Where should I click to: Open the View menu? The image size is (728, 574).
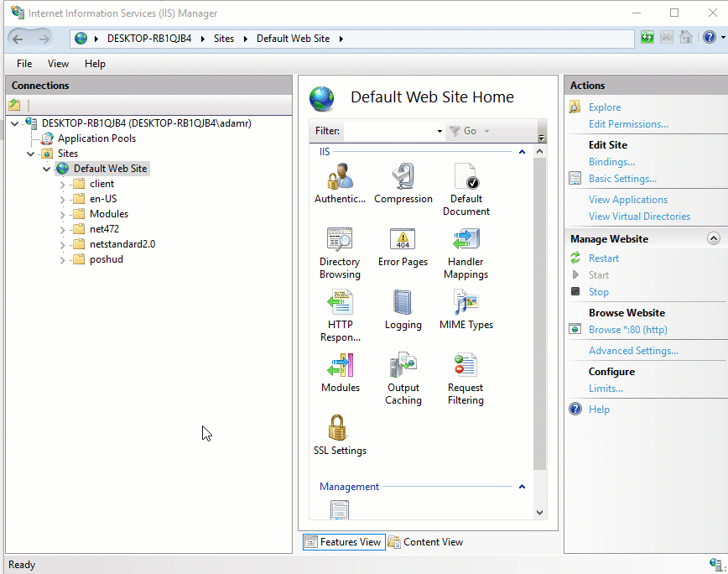(58, 64)
